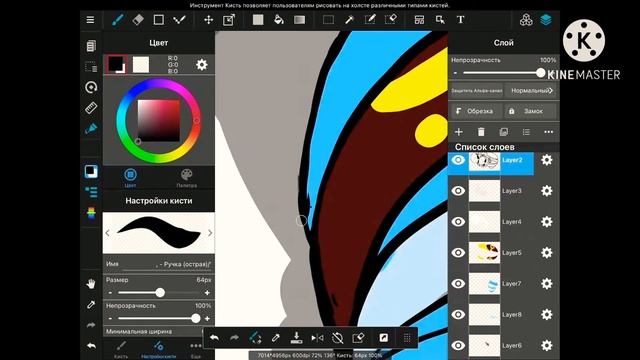
Task: Click Защитить Альфа-канал button
Action: 477,91
